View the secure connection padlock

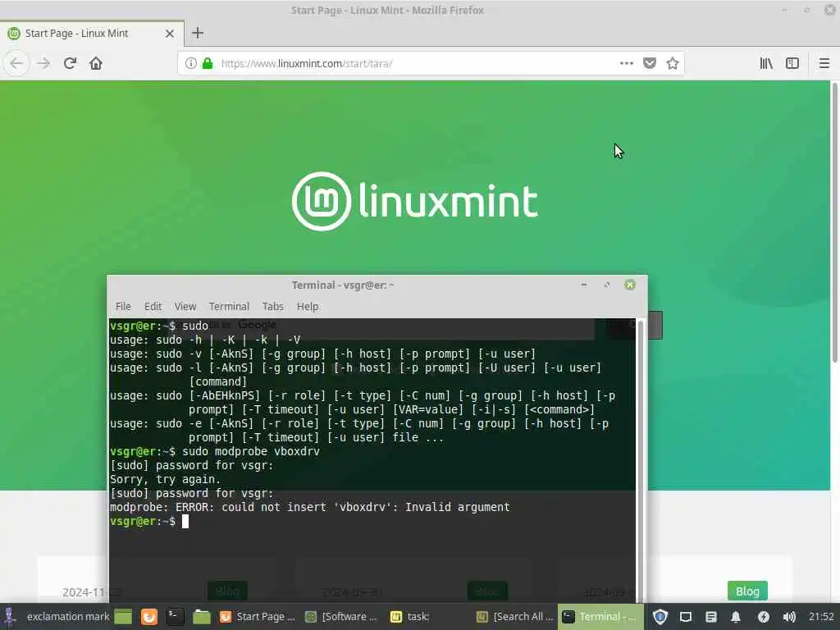(x=208, y=63)
